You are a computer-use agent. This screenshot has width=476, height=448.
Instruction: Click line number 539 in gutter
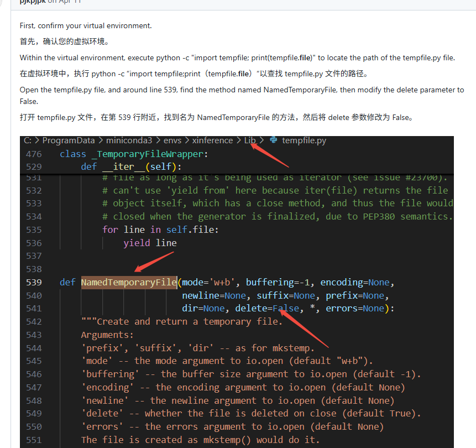tap(34, 283)
